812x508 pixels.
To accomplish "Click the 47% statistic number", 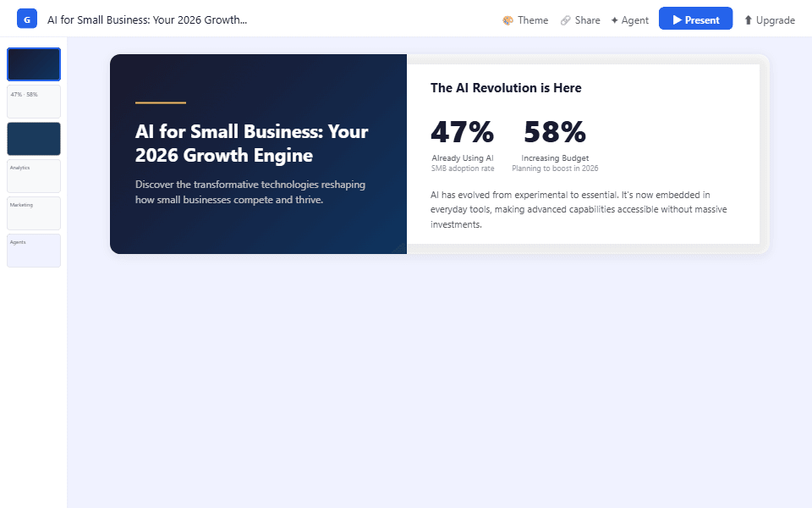I will coord(462,133).
